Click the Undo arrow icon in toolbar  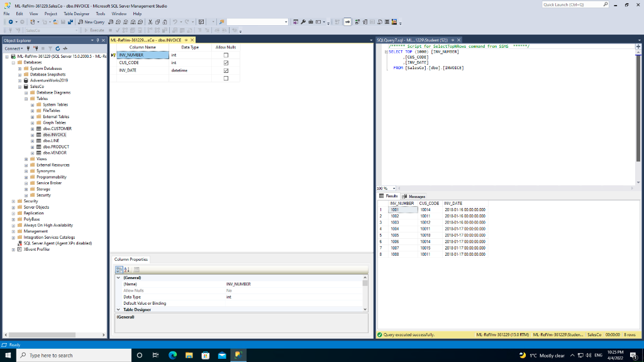pyautogui.click(x=175, y=22)
